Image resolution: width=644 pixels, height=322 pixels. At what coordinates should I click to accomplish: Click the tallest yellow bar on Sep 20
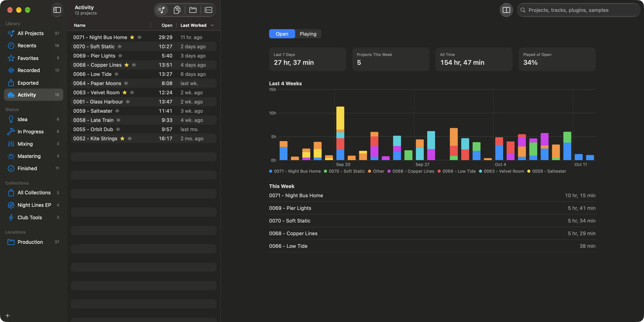[x=340, y=118]
